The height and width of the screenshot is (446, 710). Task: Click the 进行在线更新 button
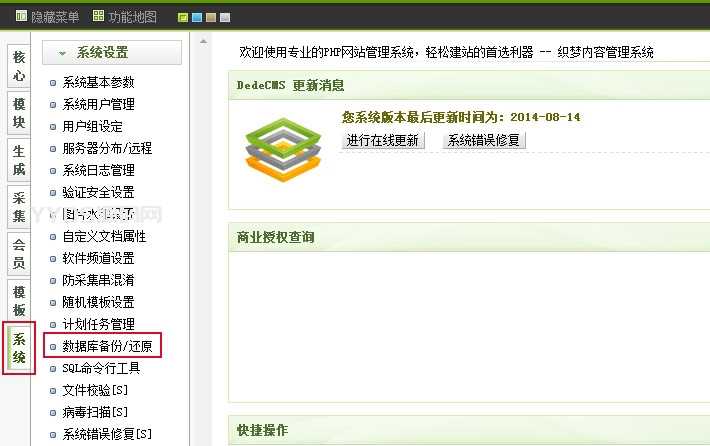pyautogui.click(x=383, y=140)
